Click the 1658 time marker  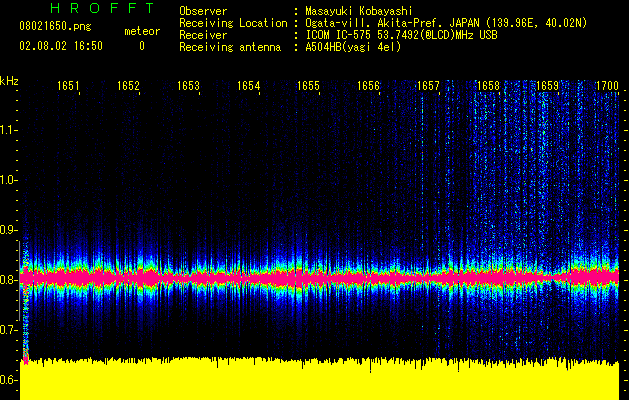pos(488,85)
